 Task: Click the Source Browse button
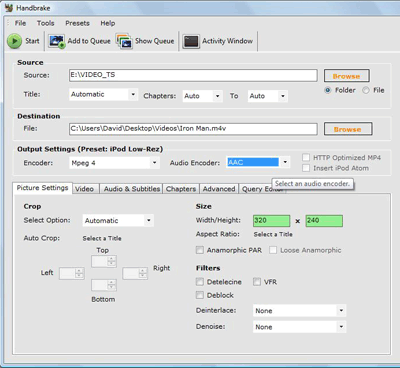347,76
